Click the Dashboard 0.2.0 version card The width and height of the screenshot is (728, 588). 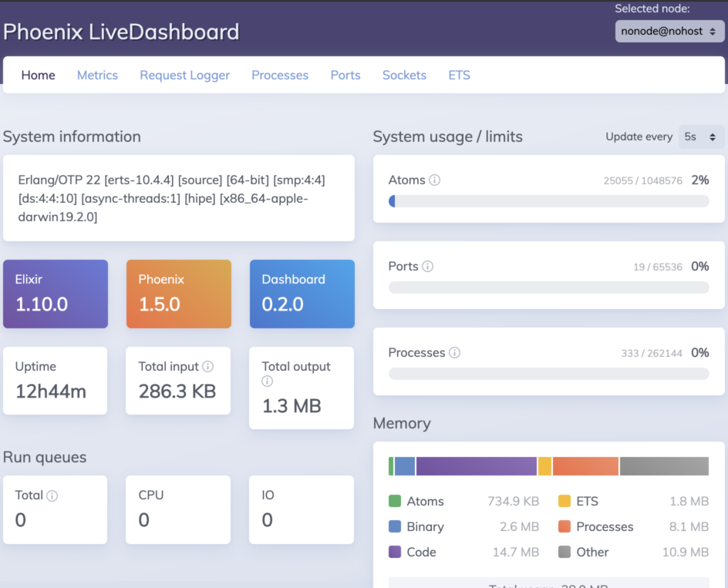point(302,294)
